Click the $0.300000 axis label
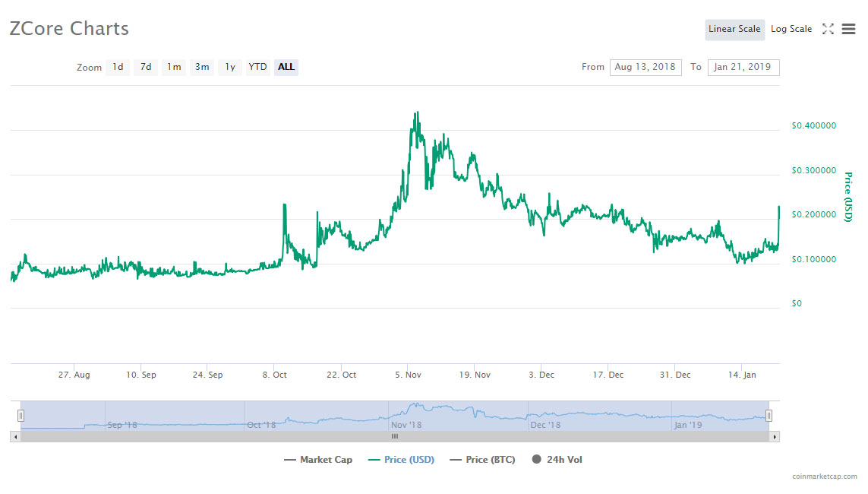 (x=814, y=170)
